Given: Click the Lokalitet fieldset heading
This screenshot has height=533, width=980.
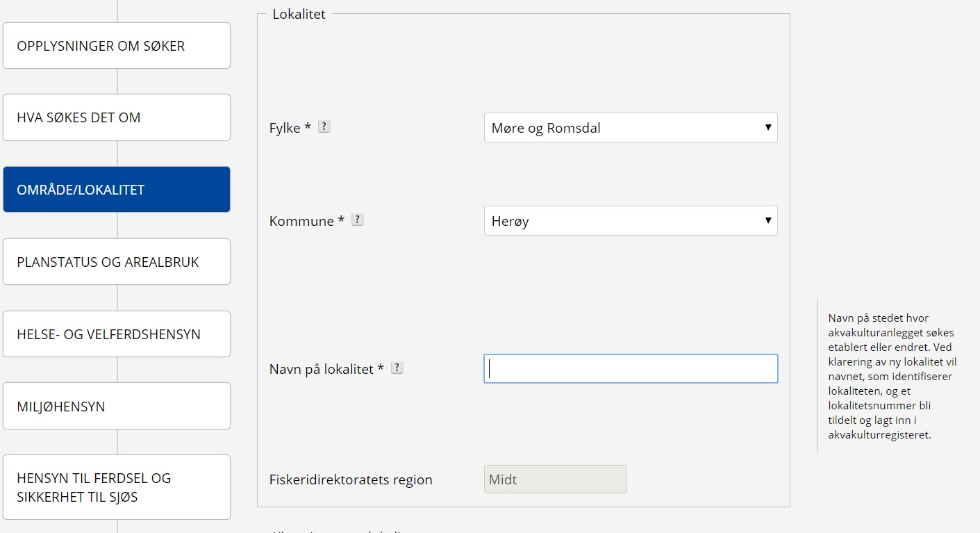Looking at the screenshot, I should click(x=299, y=14).
